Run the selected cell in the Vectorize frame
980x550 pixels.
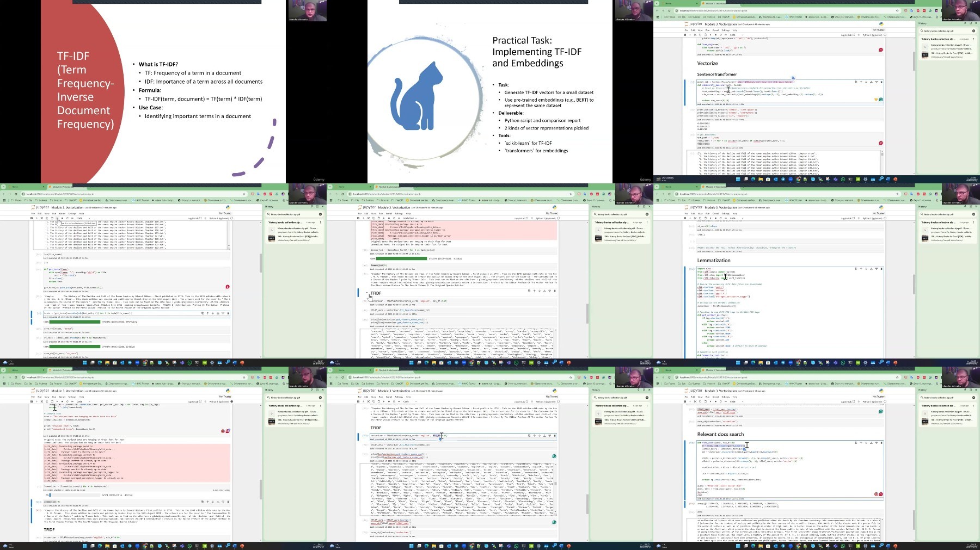point(710,35)
